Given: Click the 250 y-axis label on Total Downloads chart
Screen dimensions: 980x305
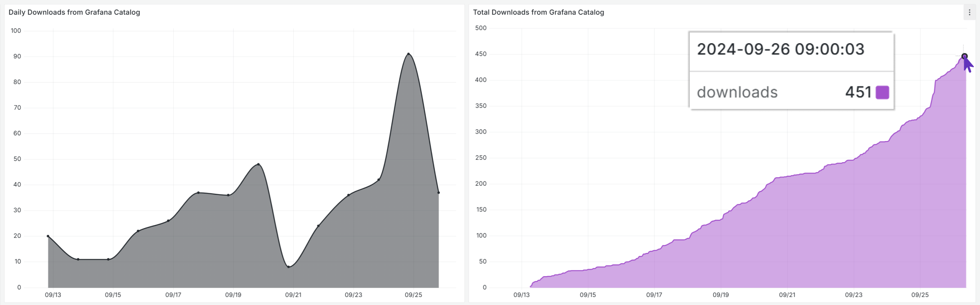Looking at the screenshot, I should tap(481, 158).
